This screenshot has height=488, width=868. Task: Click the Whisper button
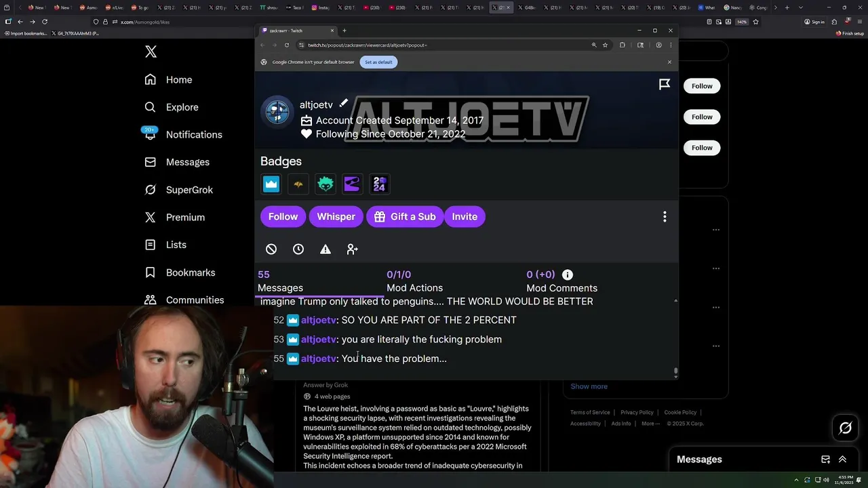click(336, 216)
